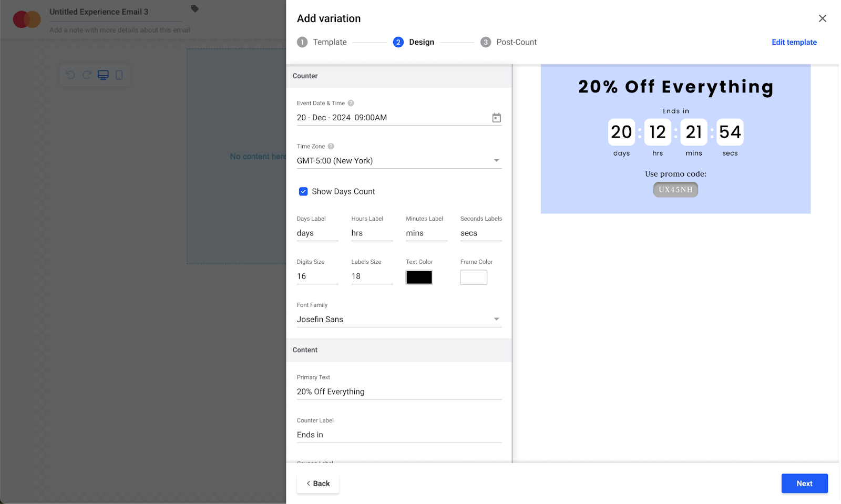Image resolution: width=841 pixels, height=504 pixels.
Task: Click the redo icon in background editor
Action: (87, 75)
